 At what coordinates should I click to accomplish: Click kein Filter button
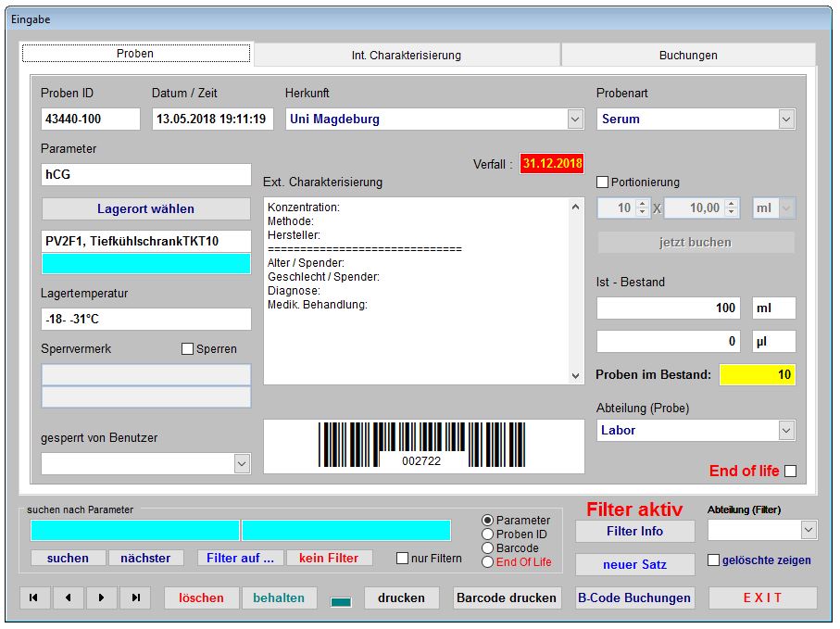tap(329, 559)
